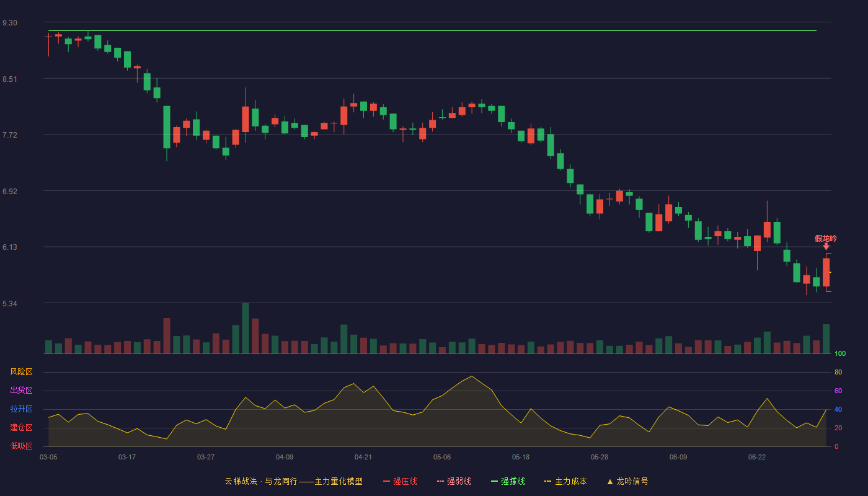This screenshot has height=496, width=868.
Task: Toggle the 强弱线 legend entry
Action: point(454,481)
